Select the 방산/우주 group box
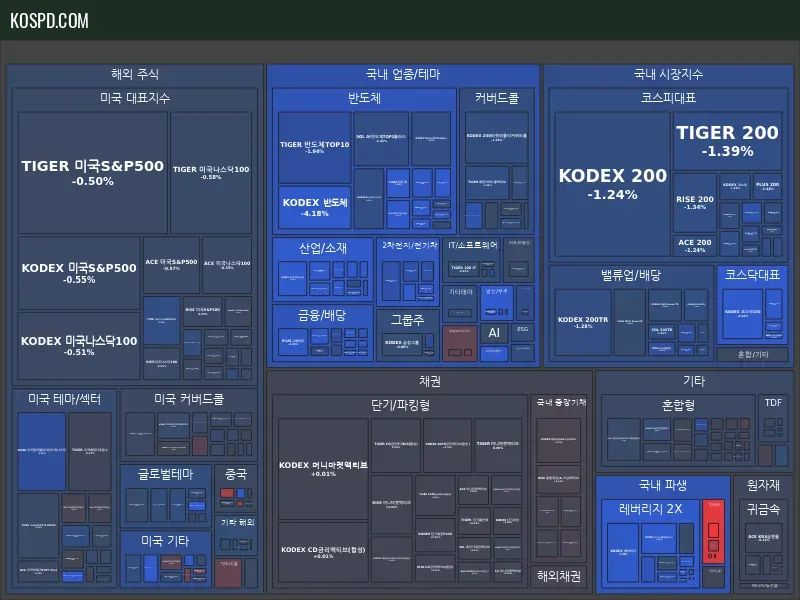Image resolution: width=800 pixels, height=600 pixels. 496,303
